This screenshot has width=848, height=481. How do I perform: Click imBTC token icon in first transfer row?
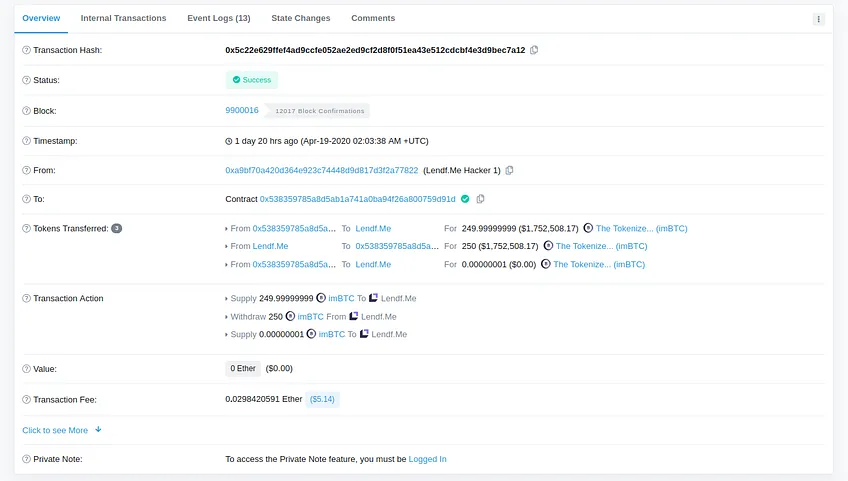pos(588,228)
